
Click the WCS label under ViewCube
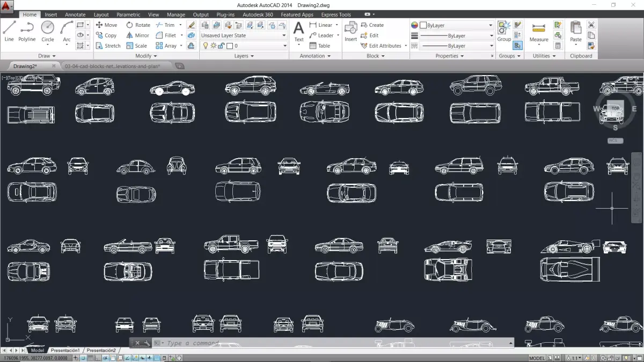[615, 141]
